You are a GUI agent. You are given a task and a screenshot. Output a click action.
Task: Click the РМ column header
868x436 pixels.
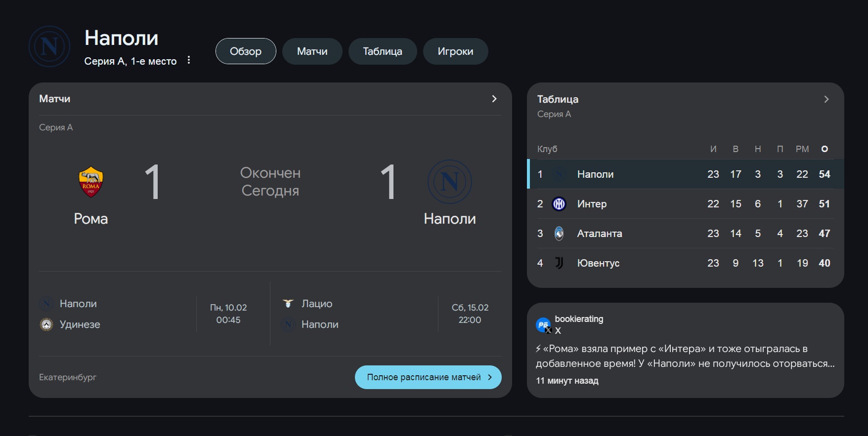click(802, 149)
